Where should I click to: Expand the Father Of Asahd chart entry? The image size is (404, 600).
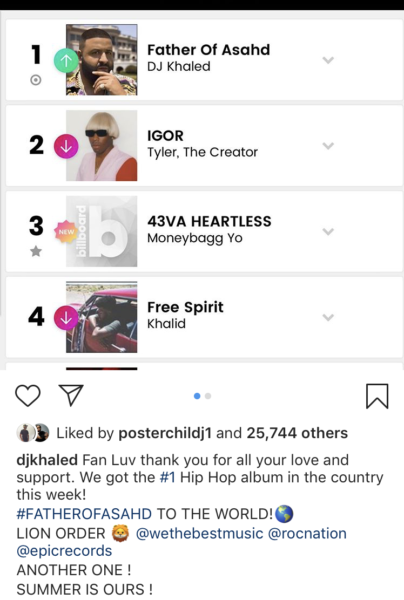328,60
